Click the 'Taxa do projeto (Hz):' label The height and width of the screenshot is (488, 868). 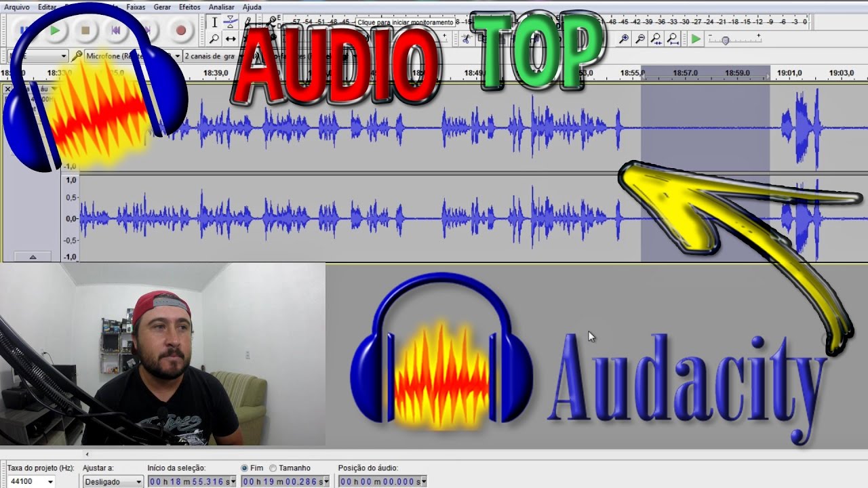click(x=41, y=468)
